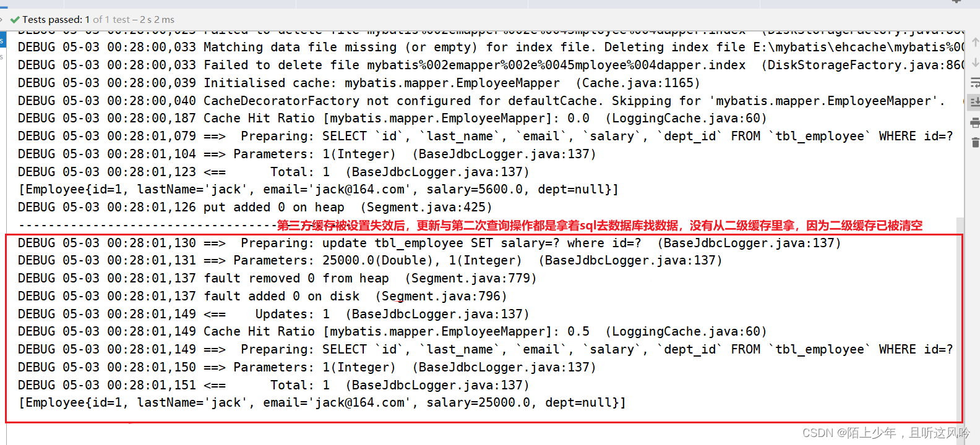980x445 pixels.
Task: Click 'Cache Hit Ratio' line showing 0.5
Action: [x=392, y=332]
